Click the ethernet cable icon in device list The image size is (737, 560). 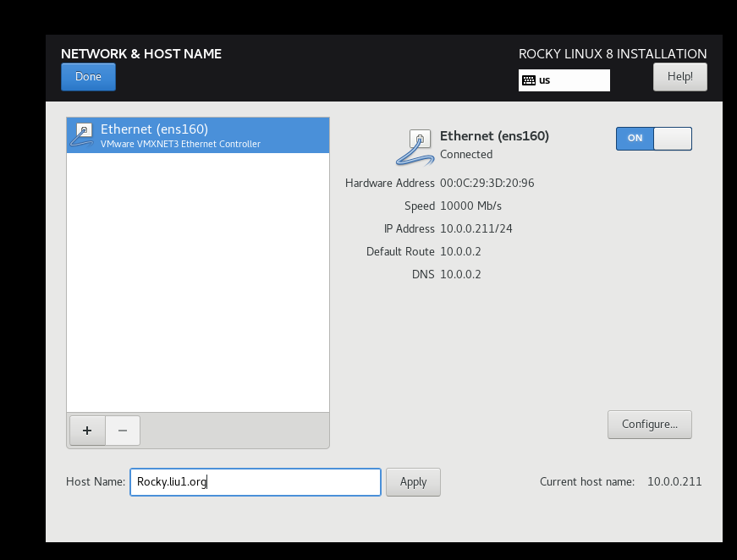click(83, 135)
